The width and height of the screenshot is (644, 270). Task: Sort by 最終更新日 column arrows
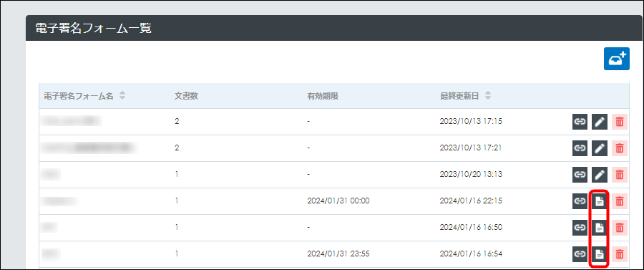coord(487,96)
